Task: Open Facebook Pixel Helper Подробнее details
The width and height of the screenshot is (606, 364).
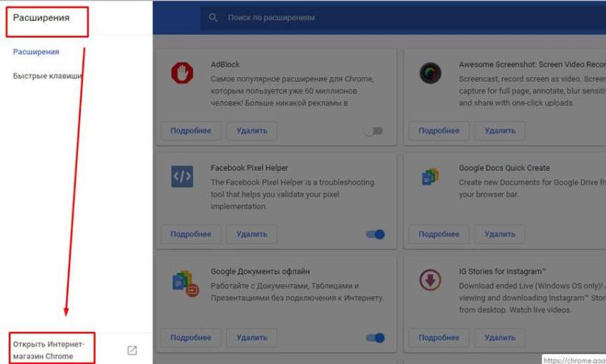Action: click(190, 234)
